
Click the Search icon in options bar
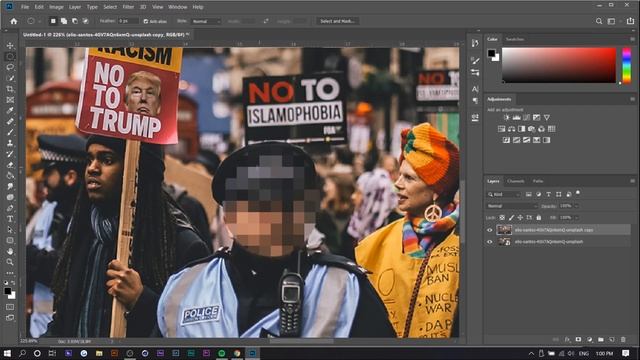599,21
